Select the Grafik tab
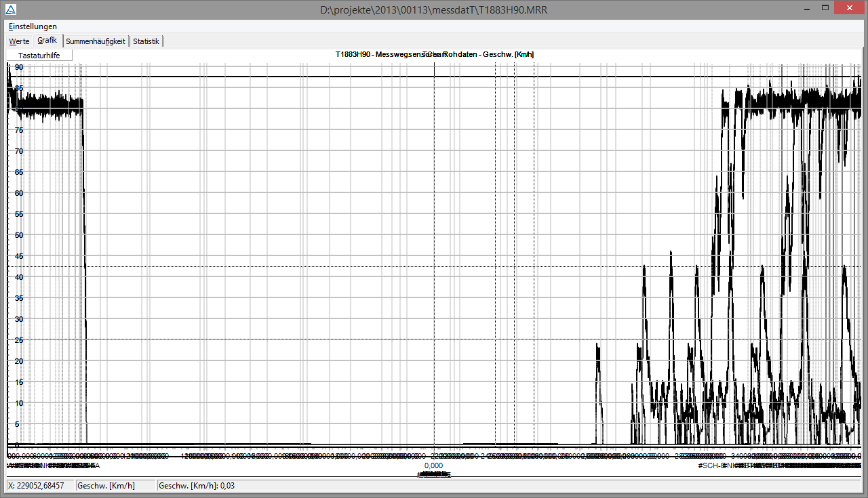The height and width of the screenshot is (498, 868). (47, 41)
